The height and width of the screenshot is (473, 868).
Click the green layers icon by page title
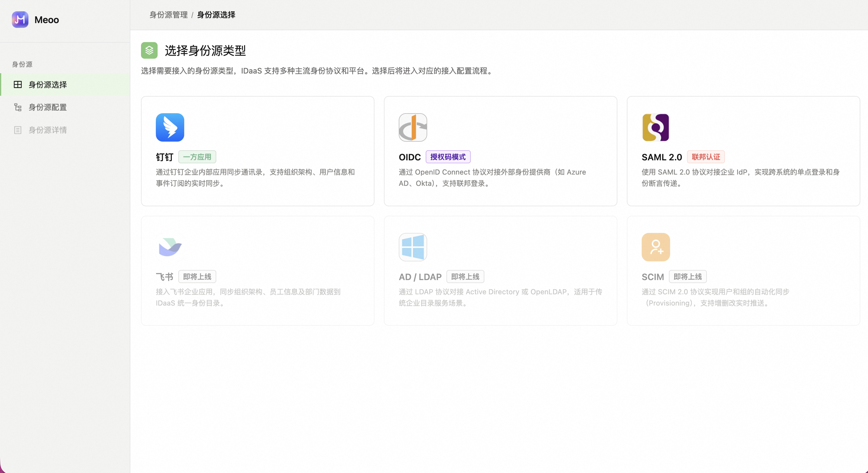tap(149, 51)
